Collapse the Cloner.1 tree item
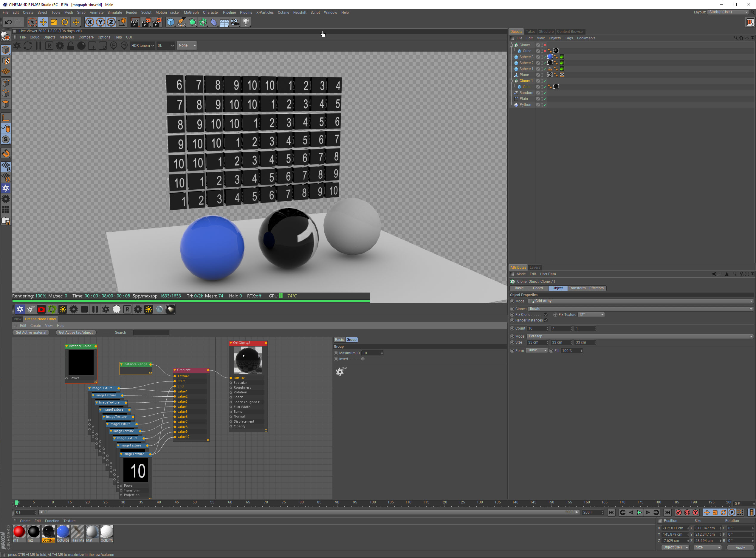Viewport: 756px width, 558px height. 511,81
